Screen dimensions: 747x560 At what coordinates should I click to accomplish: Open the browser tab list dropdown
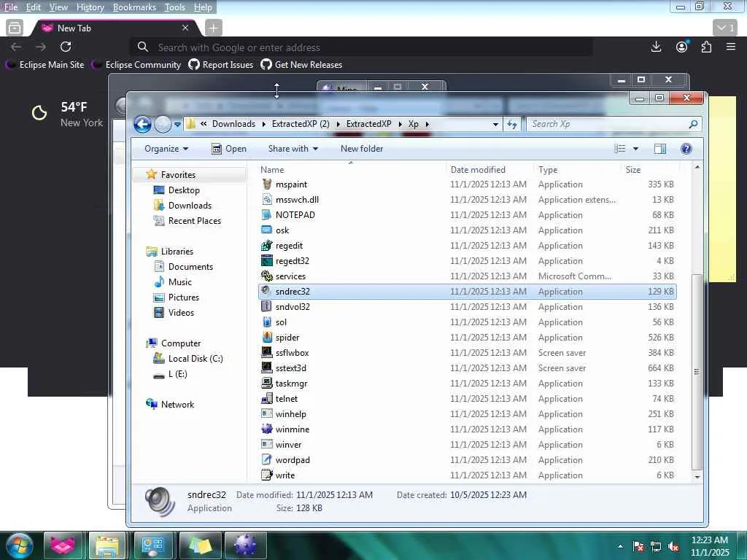726,28
